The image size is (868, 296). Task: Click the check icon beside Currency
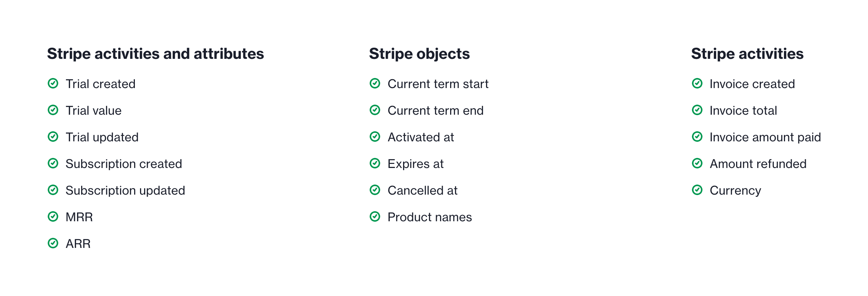pos(697,190)
